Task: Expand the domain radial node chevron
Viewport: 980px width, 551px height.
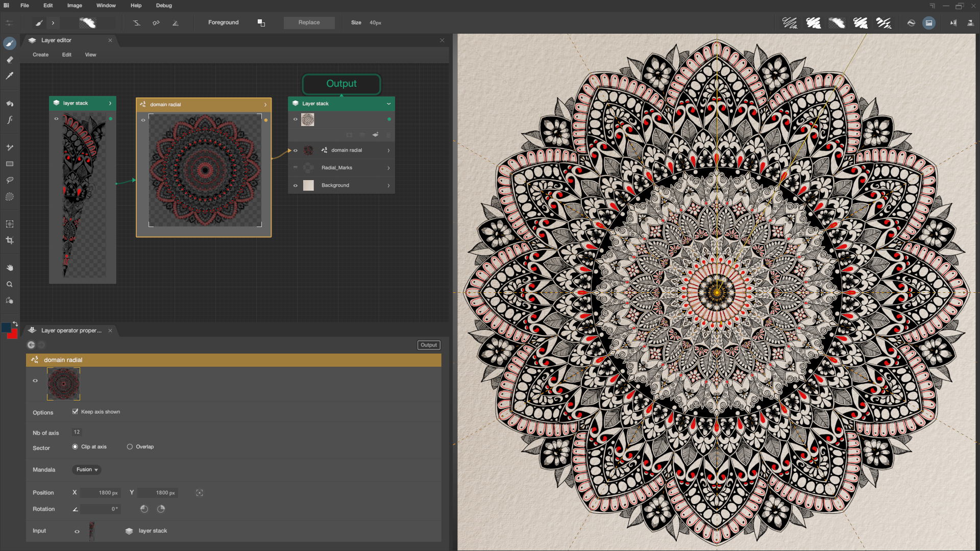Action: coord(265,105)
